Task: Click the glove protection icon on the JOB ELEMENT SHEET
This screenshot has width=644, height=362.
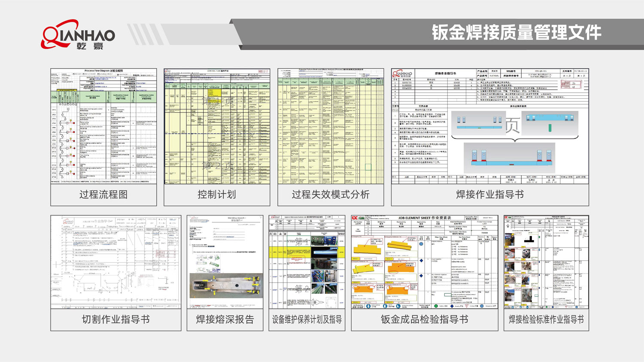Action: [x=385, y=305]
